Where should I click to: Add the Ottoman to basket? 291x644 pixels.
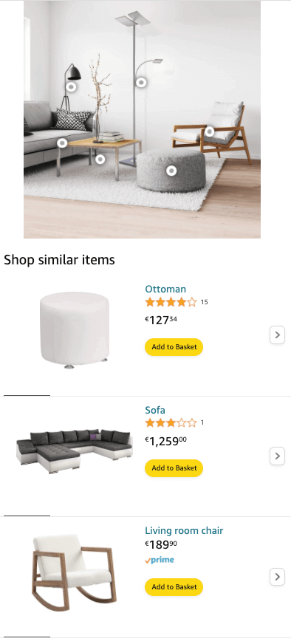[174, 346]
